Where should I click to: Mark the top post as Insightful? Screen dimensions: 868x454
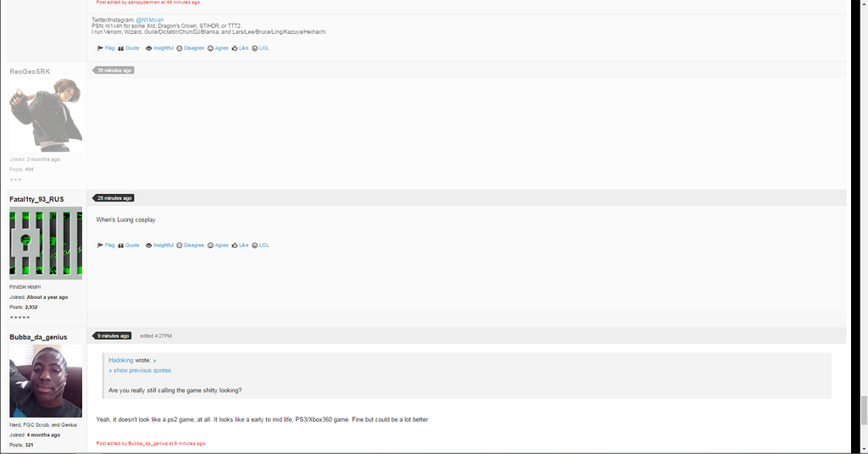[x=159, y=48]
